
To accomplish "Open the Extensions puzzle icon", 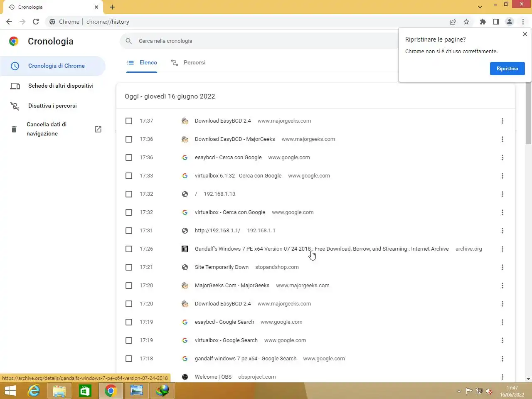I will pyautogui.click(x=483, y=22).
